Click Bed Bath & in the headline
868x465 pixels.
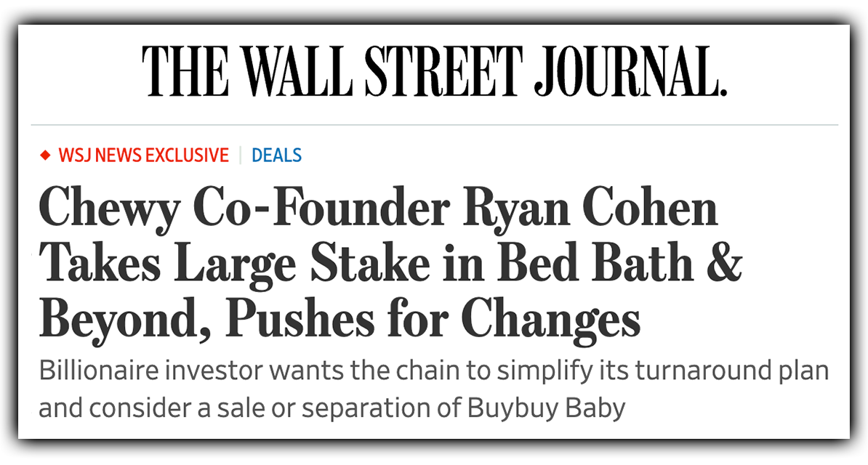tap(620, 263)
